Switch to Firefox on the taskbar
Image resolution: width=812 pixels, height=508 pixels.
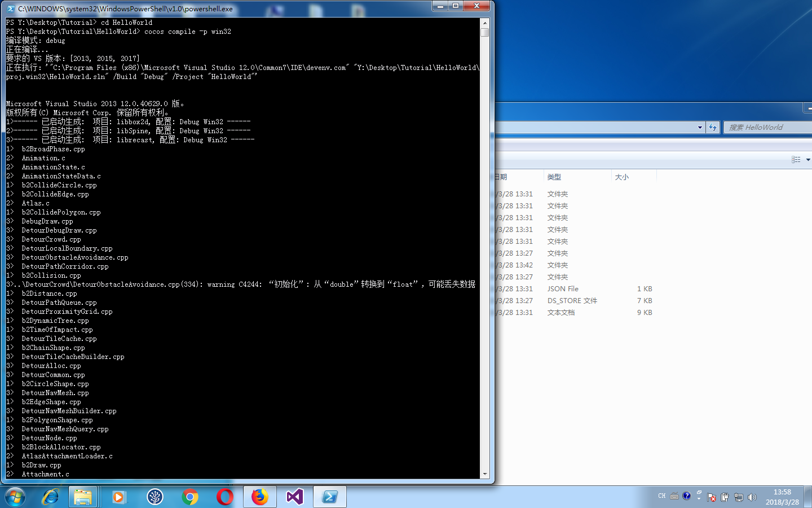[260, 497]
